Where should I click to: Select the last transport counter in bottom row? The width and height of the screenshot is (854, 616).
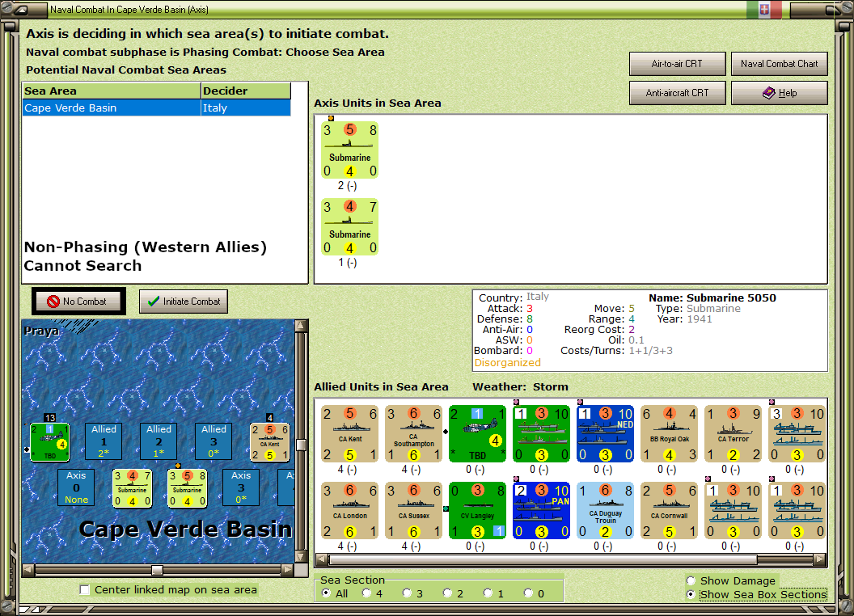(x=797, y=510)
